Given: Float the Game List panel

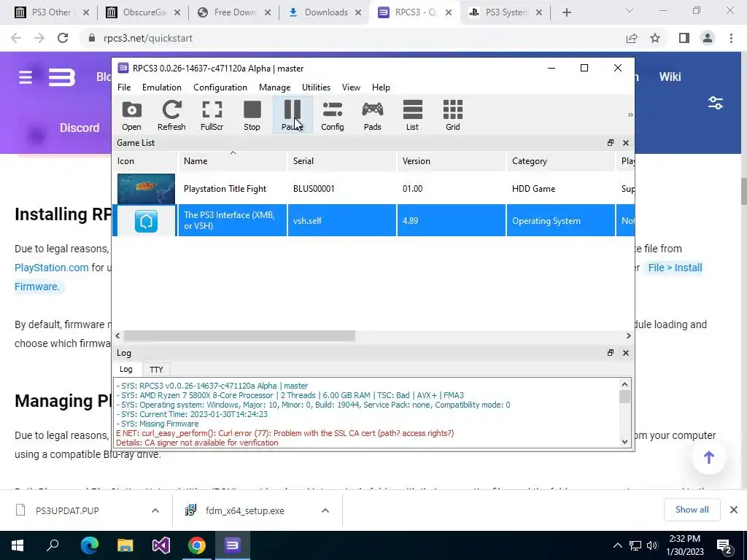Looking at the screenshot, I should coord(611,142).
